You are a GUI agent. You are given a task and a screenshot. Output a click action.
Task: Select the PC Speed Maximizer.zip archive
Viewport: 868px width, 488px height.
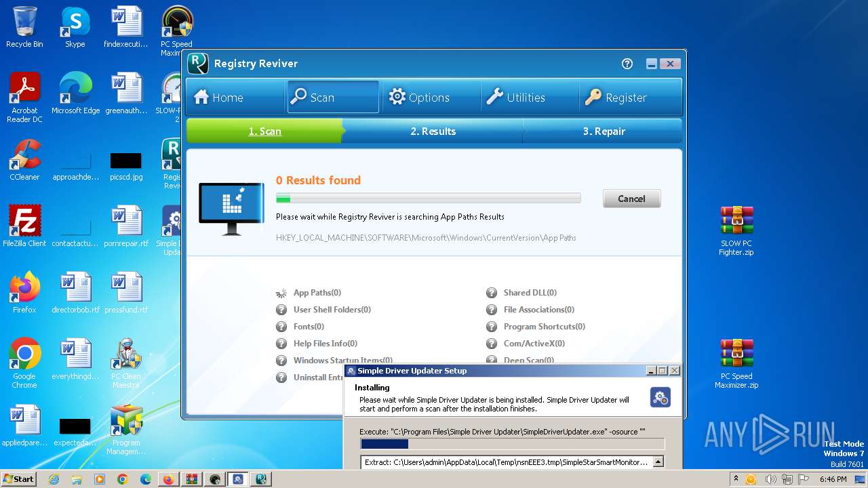(x=736, y=363)
